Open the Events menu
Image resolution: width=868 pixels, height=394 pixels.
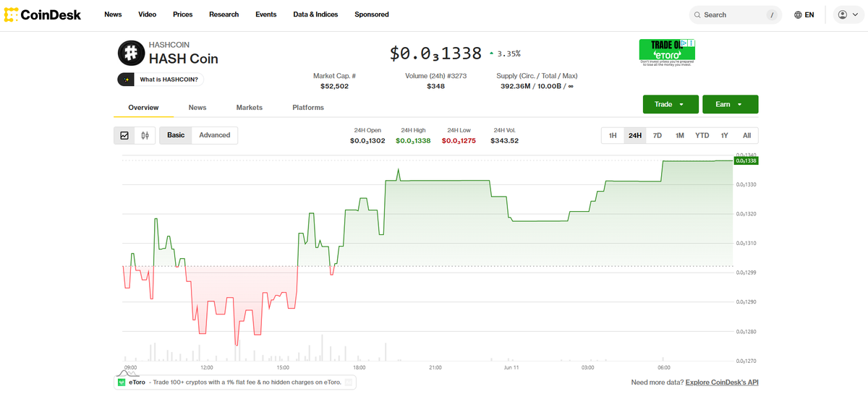(266, 14)
